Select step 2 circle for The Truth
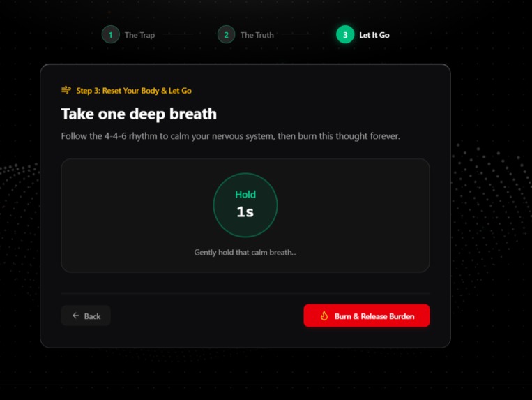 pos(227,35)
